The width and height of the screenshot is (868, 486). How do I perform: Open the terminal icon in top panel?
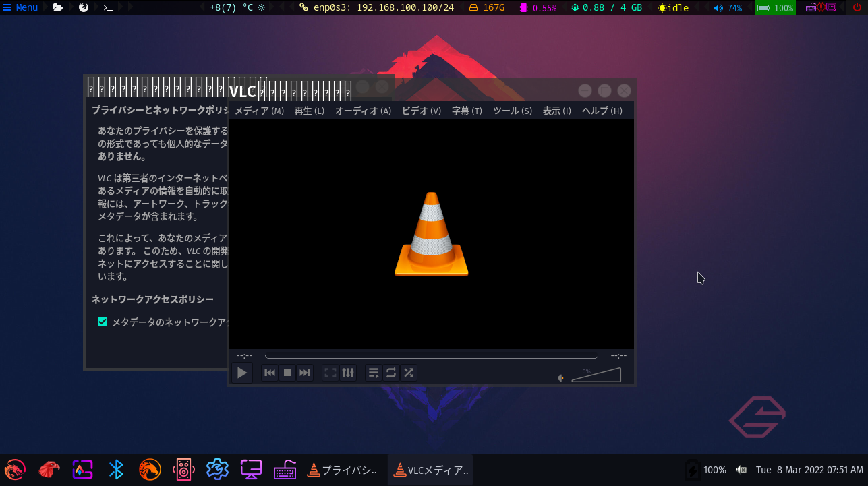pyautogui.click(x=108, y=7)
